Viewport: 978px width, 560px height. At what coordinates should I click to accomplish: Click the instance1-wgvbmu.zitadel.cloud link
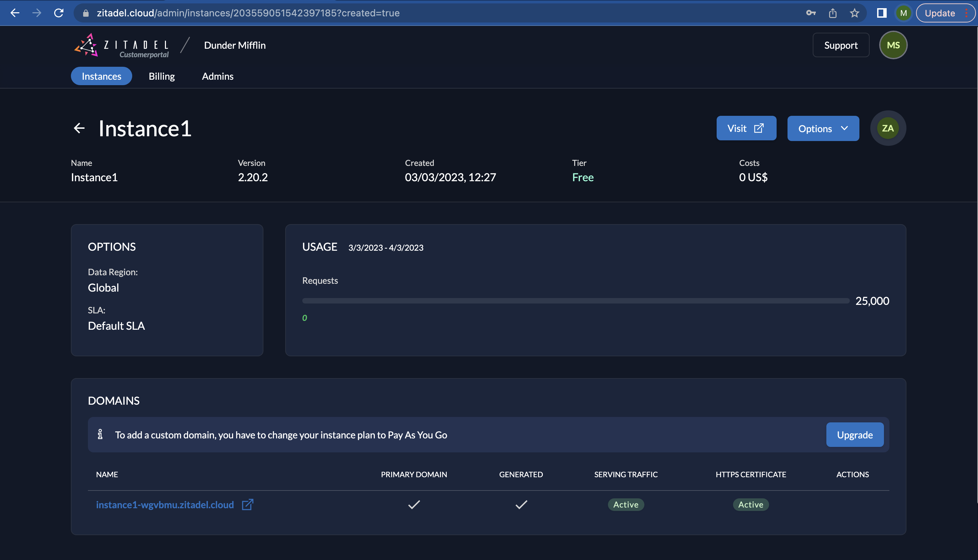click(164, 504)
